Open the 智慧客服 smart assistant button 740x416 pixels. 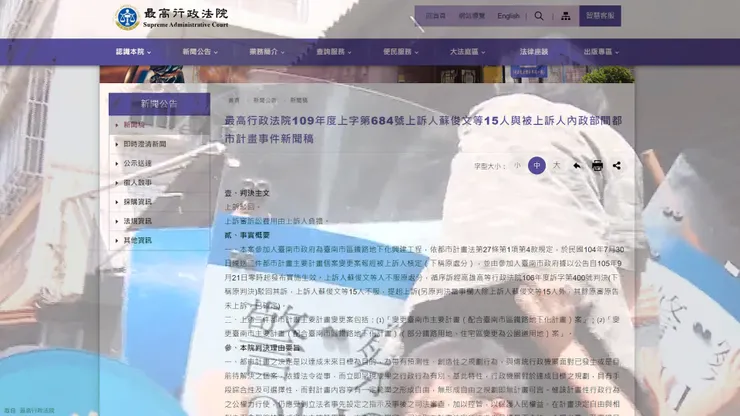(x=600, y=16)
